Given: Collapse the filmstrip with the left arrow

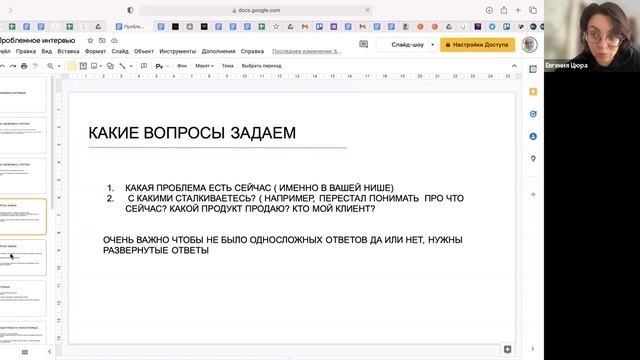Looking at the screenshot, I should point(49,351).
